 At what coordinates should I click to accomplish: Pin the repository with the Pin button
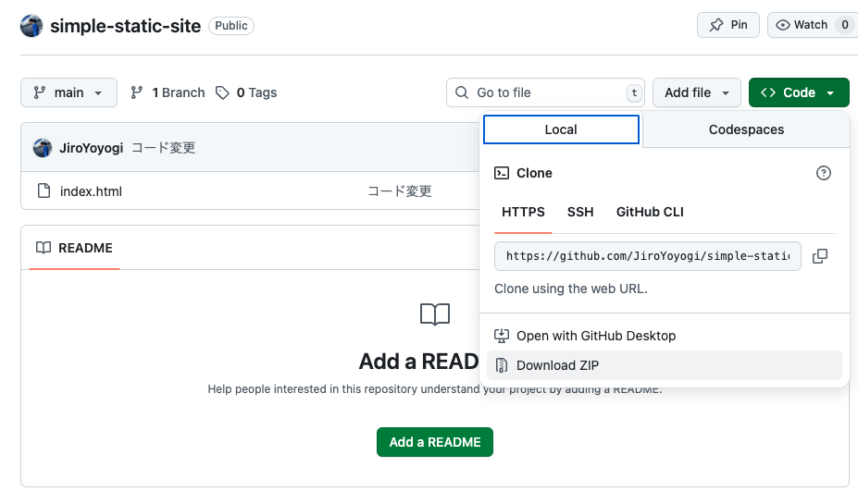pos(727,25)
